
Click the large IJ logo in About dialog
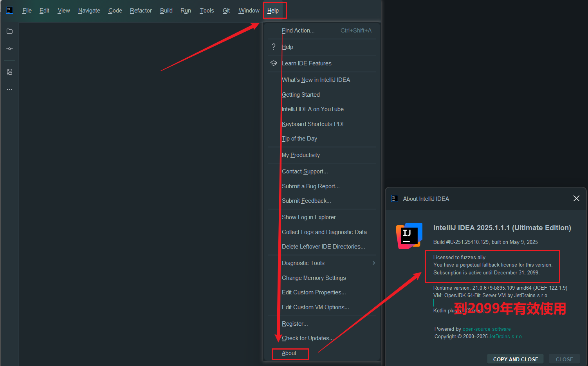(x=409, y=236)
